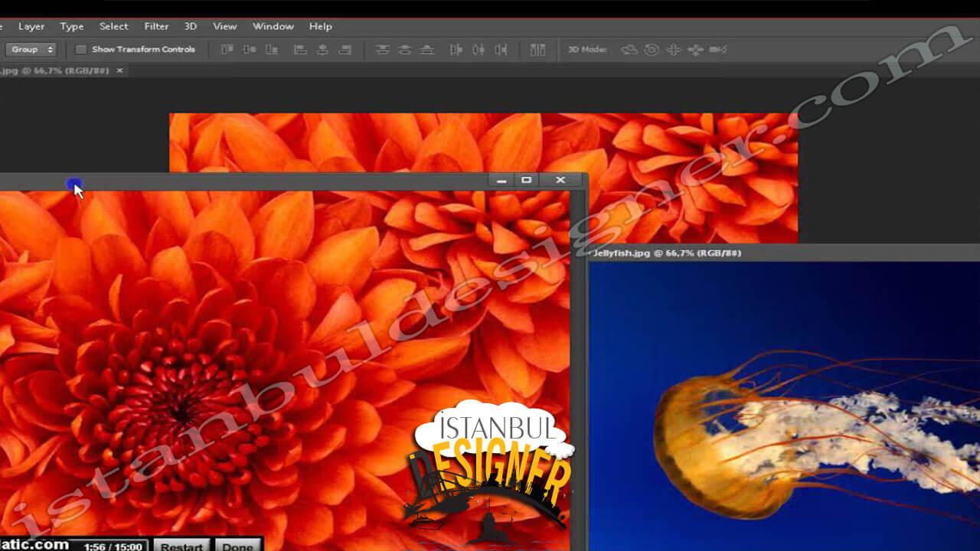980x551 pixels.
Task: Click Distribute Right Edges icon
Action: [501, 50]
